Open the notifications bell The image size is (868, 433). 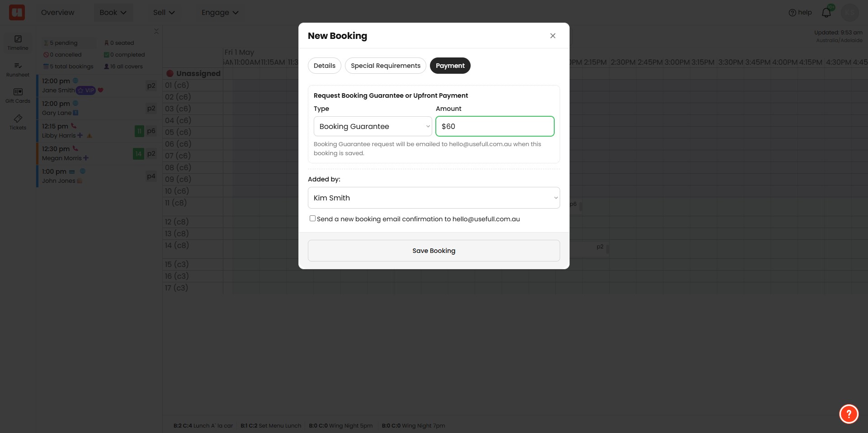pyautogui.click(x=826, y=12)
